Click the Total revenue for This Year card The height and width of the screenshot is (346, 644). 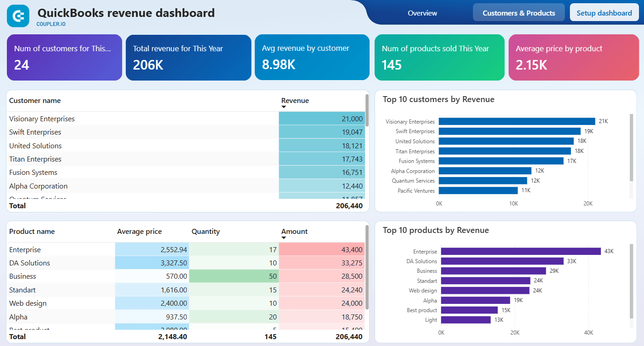click(188, 57)
